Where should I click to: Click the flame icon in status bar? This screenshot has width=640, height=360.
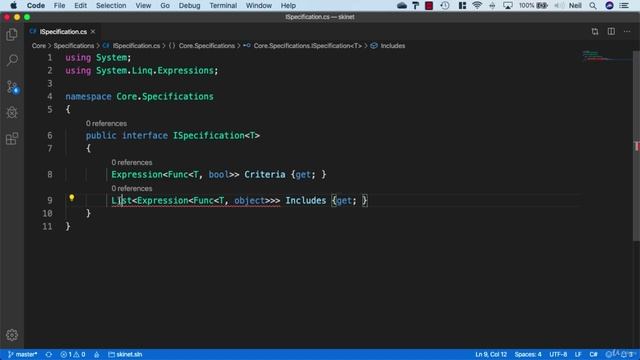(x=97, y=354)
